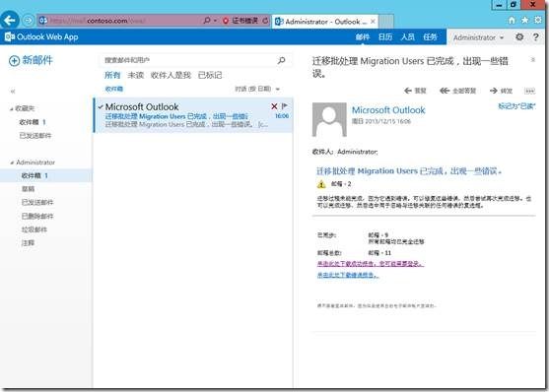Viewport: 549px width, 392px height.
Task: Toggle the checkmark beside Microsoft Outlook message
Action: pyautogui.click(x=101, y=106)
